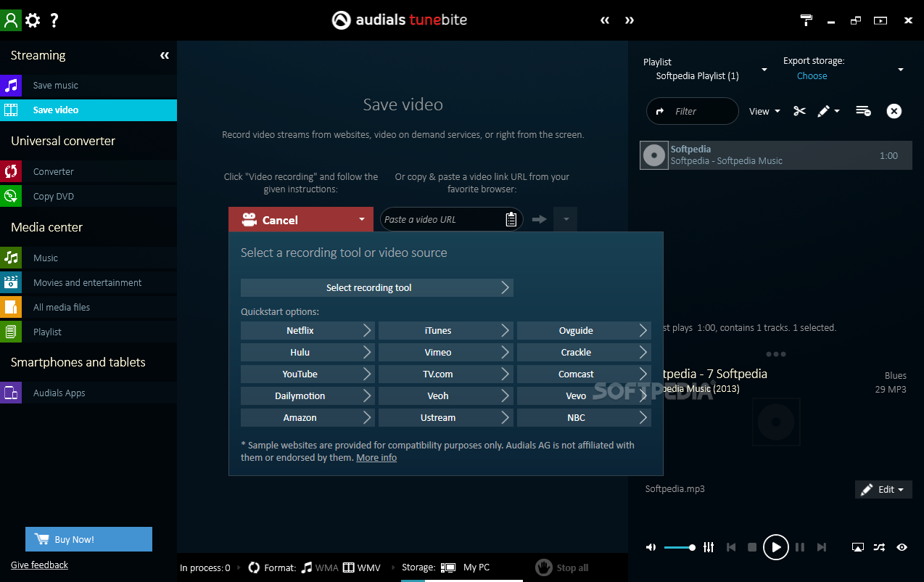The height and width of the screenshot is (582, 924).
Task: Skip to previous track
Action: click(x=731, y=547)
